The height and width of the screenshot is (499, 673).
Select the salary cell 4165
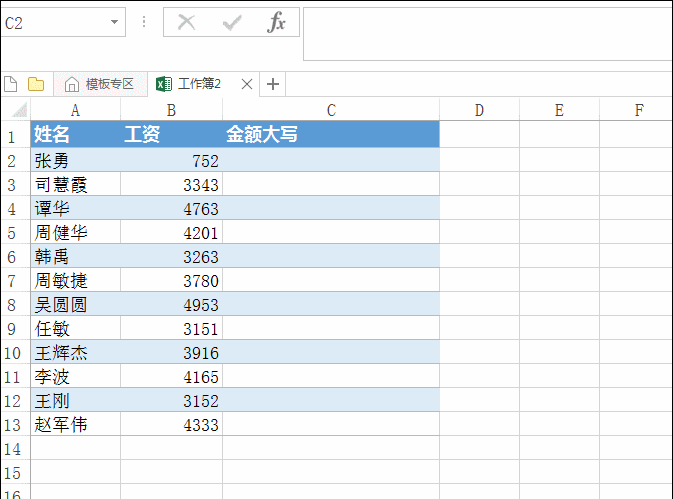171,376
